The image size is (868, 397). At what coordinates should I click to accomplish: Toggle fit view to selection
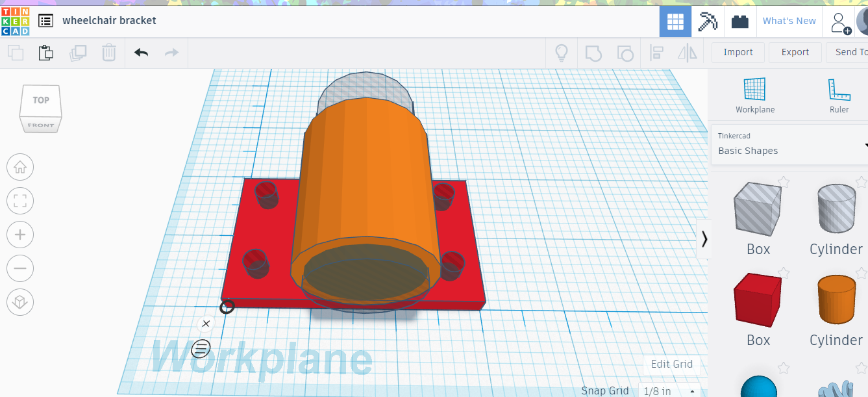point(20,201)
